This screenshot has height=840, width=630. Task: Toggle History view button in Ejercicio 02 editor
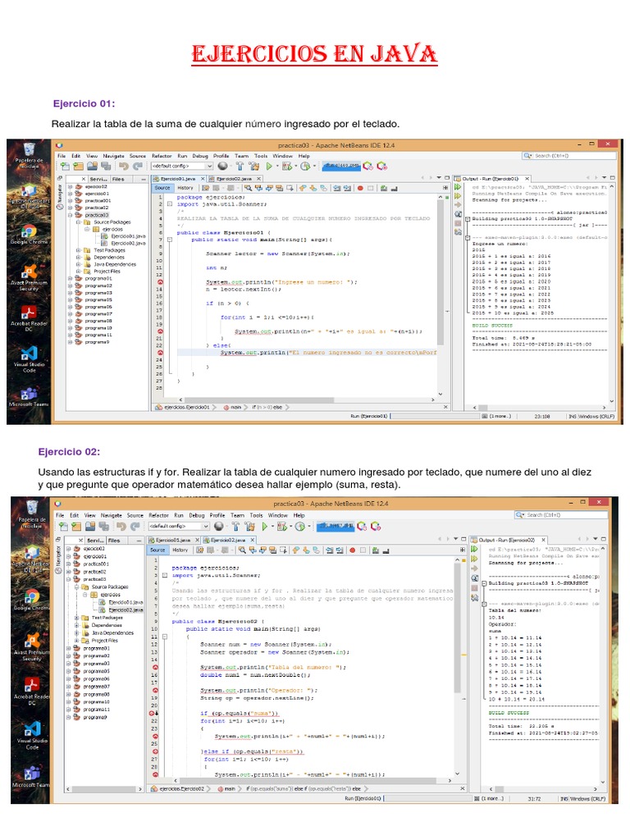[x=180, y=550]
